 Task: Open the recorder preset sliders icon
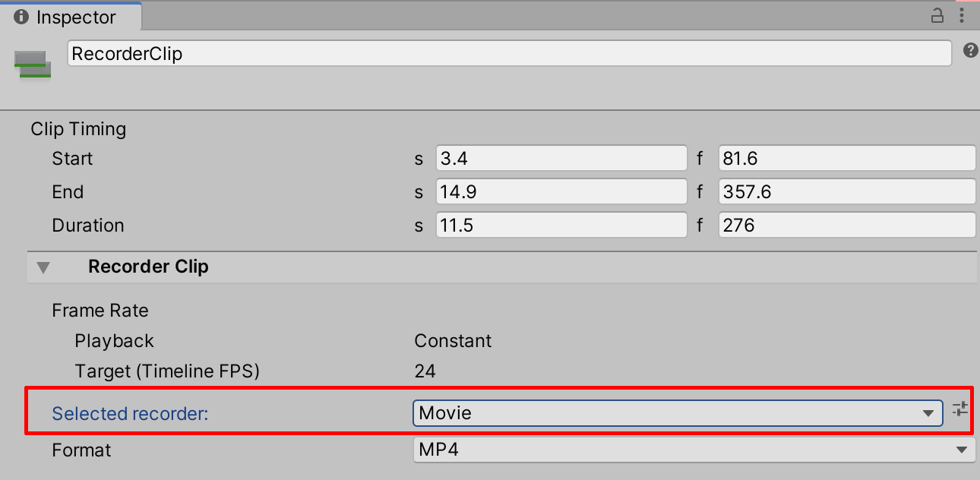pos(960,409)
